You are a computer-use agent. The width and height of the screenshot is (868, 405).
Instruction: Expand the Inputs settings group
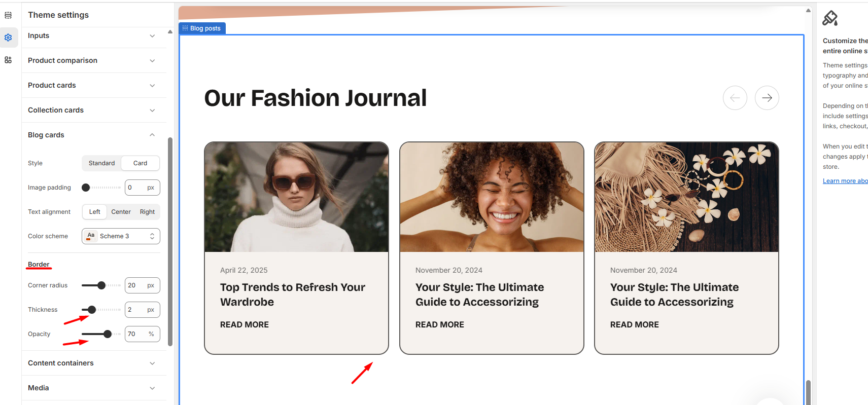(x=94, y=35)
